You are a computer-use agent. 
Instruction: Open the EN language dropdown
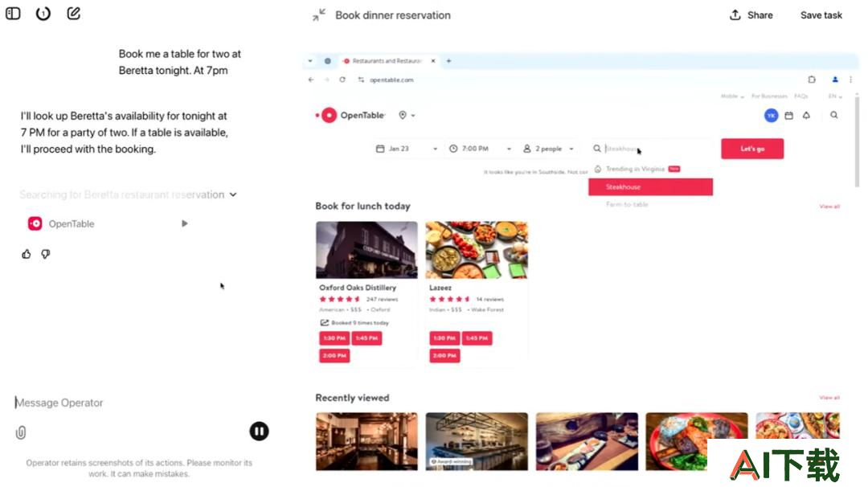pos(835,96)
